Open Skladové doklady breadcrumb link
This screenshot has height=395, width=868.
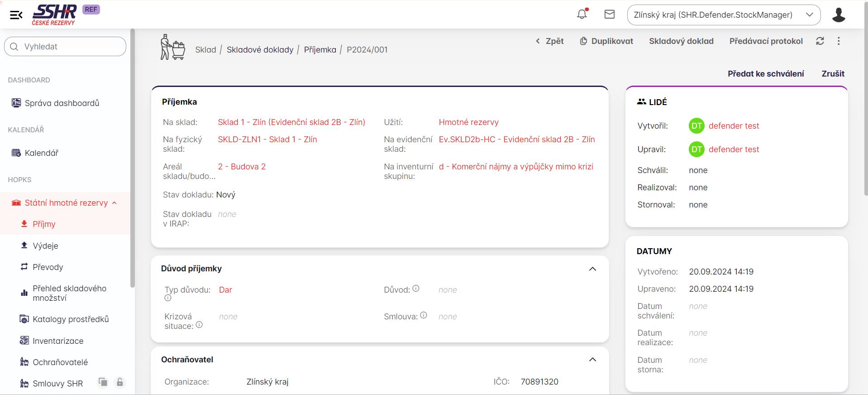(260, 50)
